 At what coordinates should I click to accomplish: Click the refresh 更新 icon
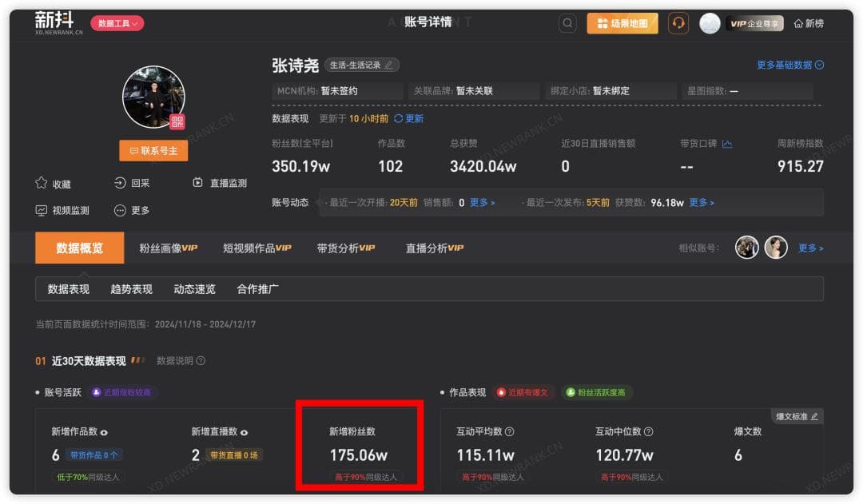point(399,118)
